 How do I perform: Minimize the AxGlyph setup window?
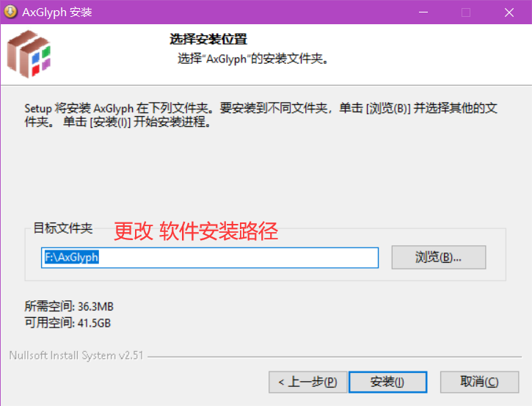[423, 12]
